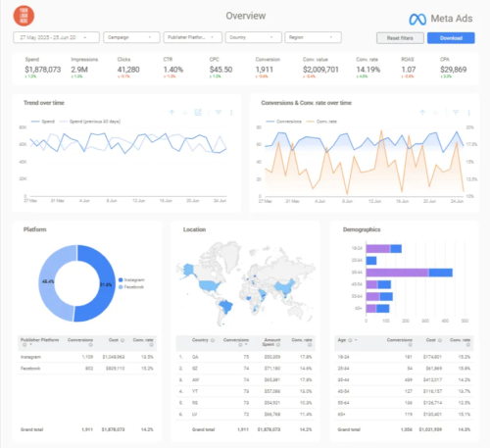This screenshot has width=490, height=448.
Task: Click info icon next to Cost in Platform table
Action: coord(122,340)
